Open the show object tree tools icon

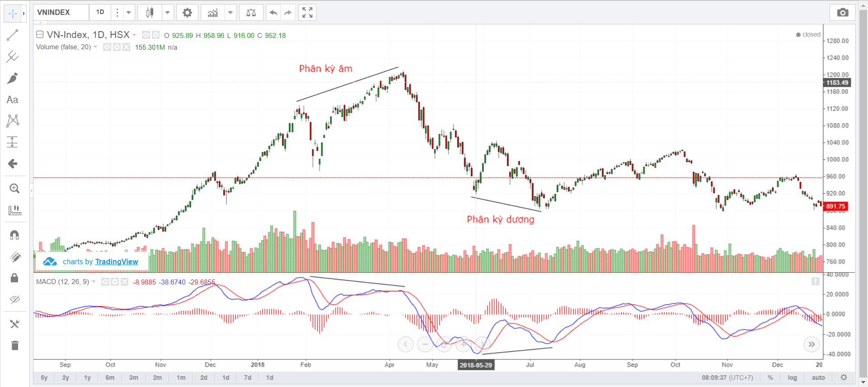[14, 324]
